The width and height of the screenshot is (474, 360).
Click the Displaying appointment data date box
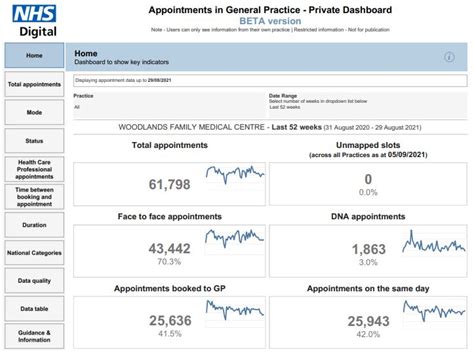270,80
